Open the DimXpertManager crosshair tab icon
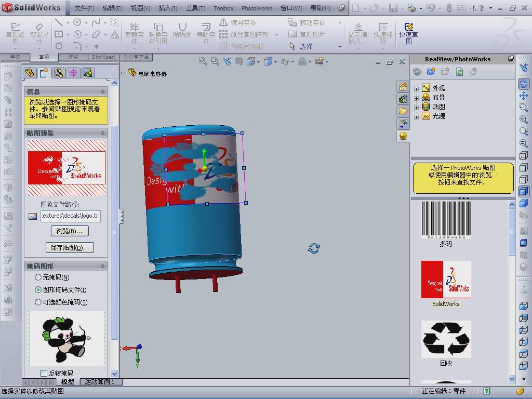The image size is (532, 399). 73,73
